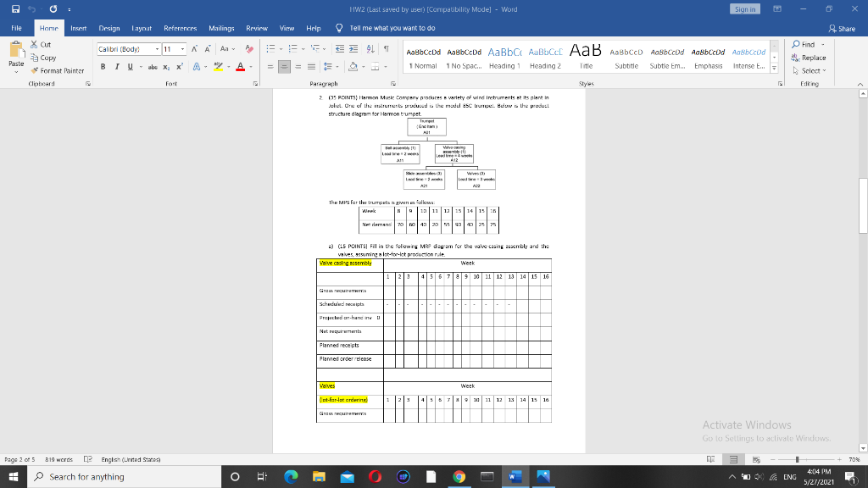The image size is (868, 488).
Task: Open the Sort dialog from the paragraph group
Action: click(370, 48)
